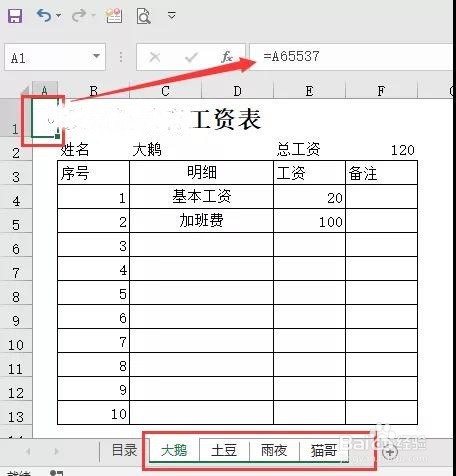Click the 明细 header cell
The image size is (456, 476).
tap(201, 173)
